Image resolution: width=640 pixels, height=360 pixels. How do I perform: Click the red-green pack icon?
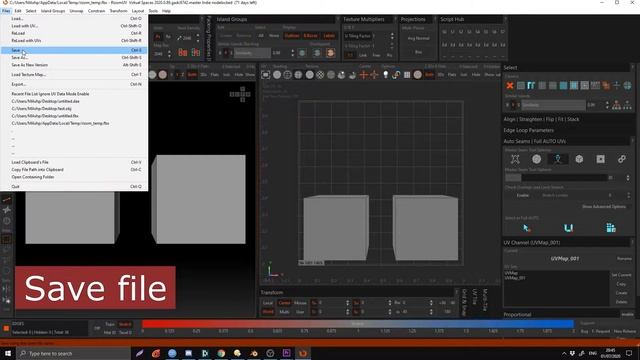pos(196,52)
